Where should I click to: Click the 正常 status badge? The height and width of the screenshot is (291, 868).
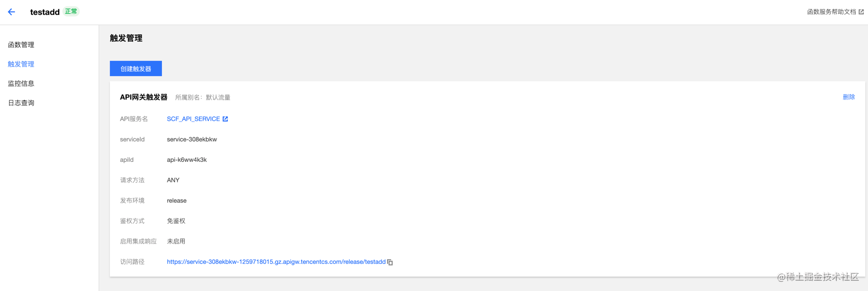tap(71, 11)
